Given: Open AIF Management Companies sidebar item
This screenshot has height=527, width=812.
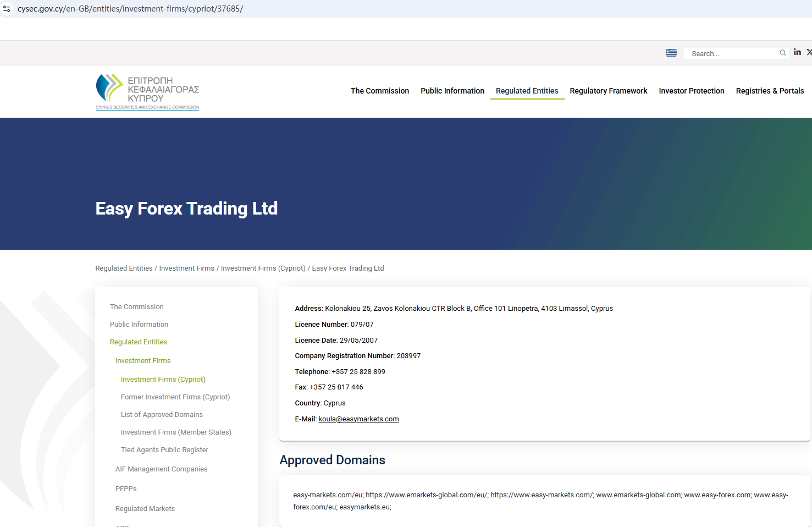Looking at the screenshot, I should pyautogui.click(x=161, y=469).
